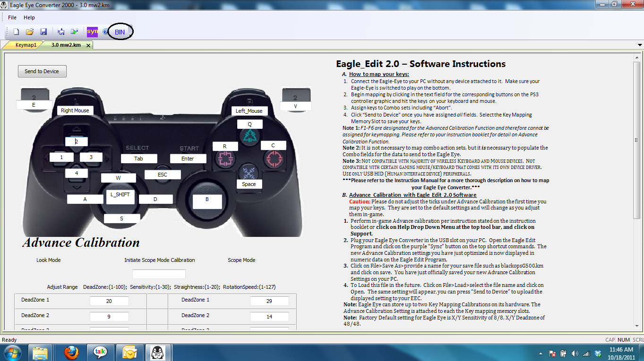Screen dimensions: 644x361
Task: Click the circle button field C
Action: (273, 145)
